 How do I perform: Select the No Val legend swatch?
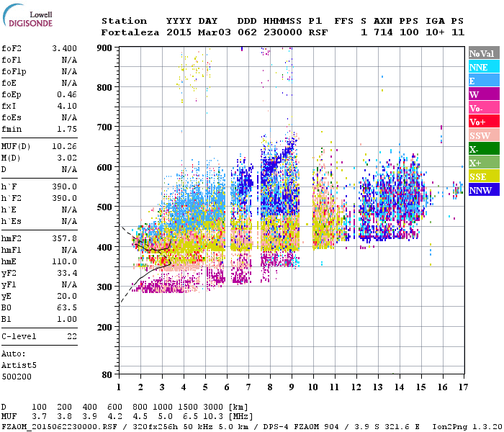tap(484, 53)
